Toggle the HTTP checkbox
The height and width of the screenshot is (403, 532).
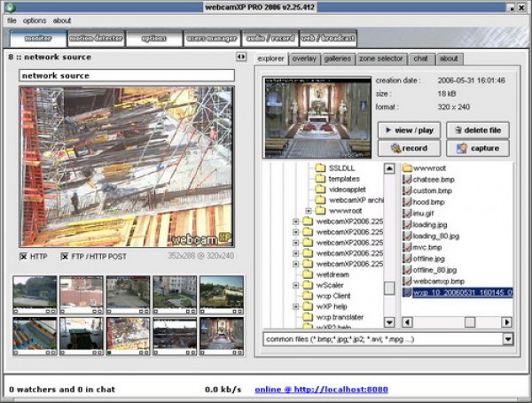click(x=24, y=257)
